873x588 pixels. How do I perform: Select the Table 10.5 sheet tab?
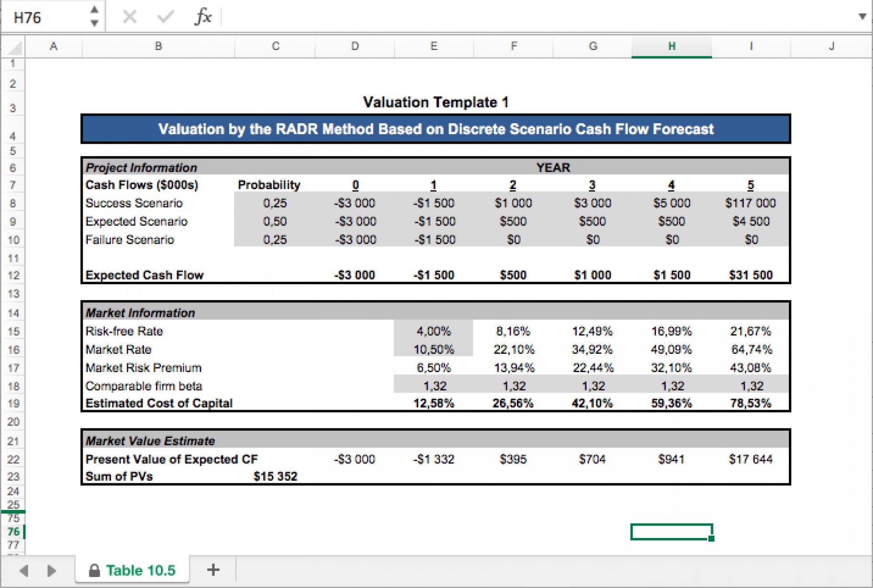click(132, 570)
